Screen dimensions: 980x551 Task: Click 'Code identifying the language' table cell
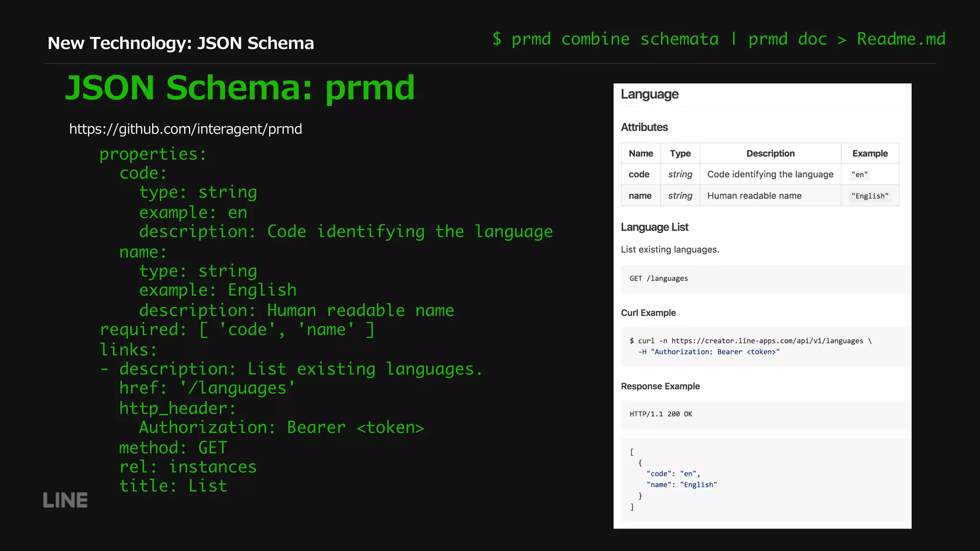770,175
